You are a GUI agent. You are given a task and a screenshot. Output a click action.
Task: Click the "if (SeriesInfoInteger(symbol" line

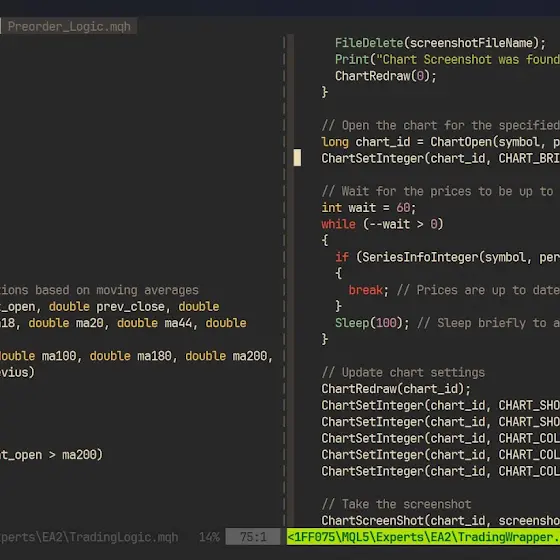tap(447, 257)
